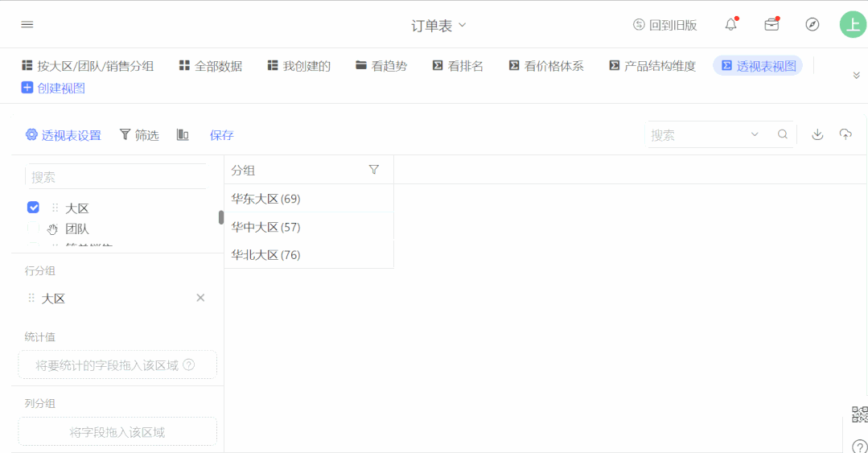Screen dimensions: 868x453
Task: Click the 保存 button
Action: click(x=221, y=135)
